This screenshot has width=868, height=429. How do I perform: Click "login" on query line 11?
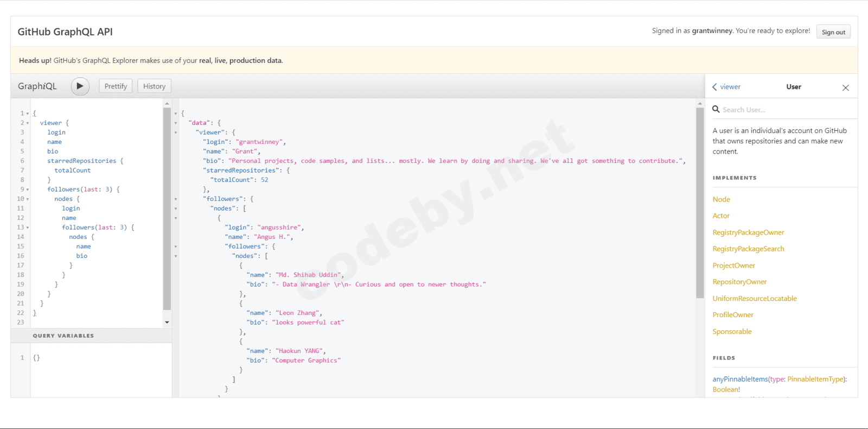71,209
